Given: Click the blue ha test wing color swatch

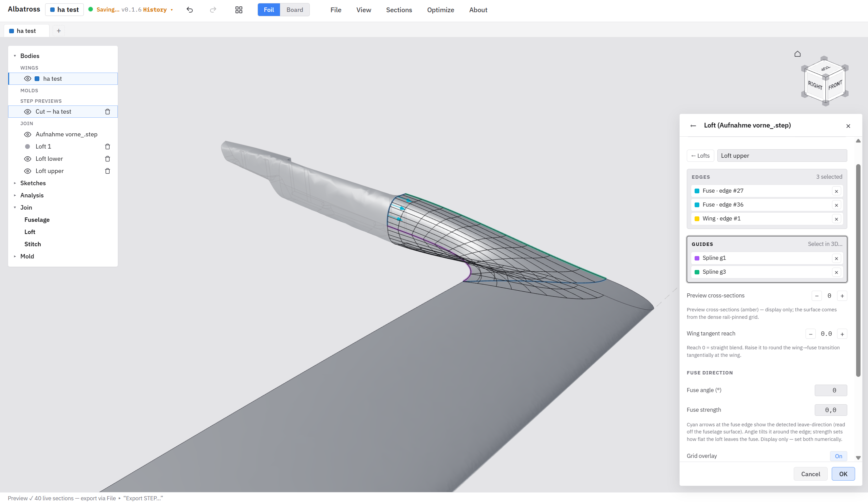Looking at the screenshot, I should click(37, 78).
